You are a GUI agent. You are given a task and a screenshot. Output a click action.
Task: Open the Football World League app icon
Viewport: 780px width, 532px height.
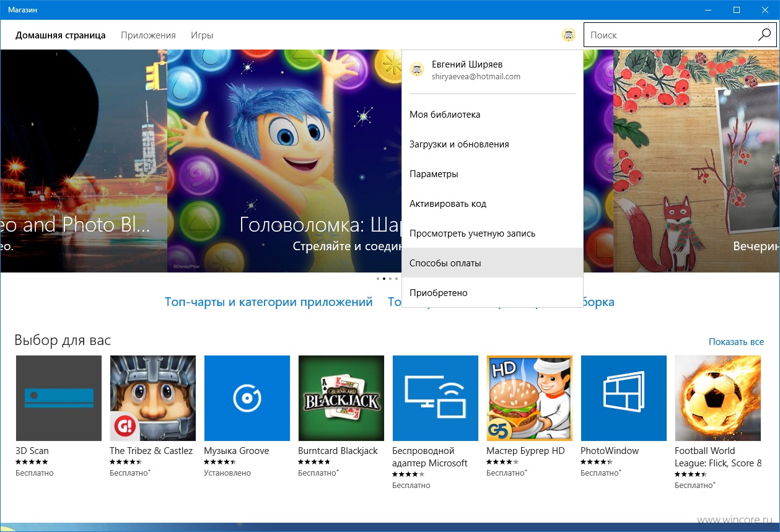[718, 398]
